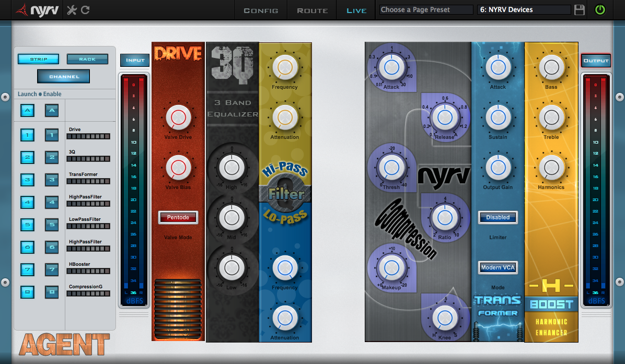The image size is (625, 364).
Task: Click the Compression Ratio knob
Action: click(445, 218)
